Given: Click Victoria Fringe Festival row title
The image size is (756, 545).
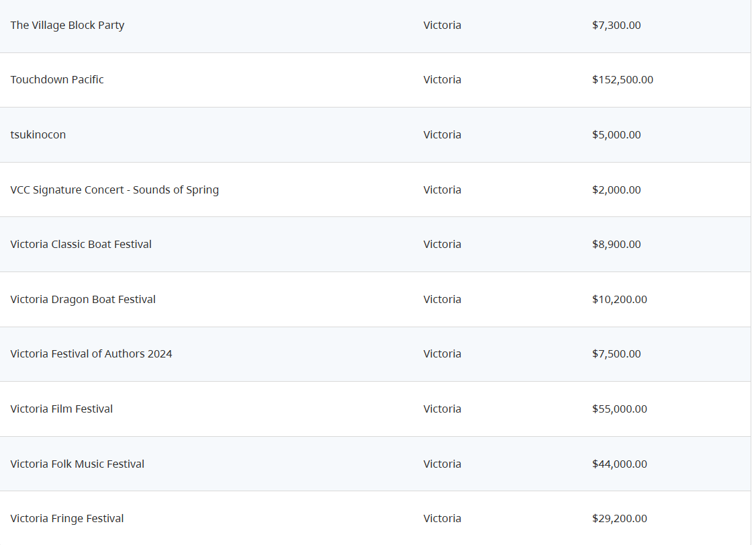Looking at the screenshot, I should click(x=67, y=518).
